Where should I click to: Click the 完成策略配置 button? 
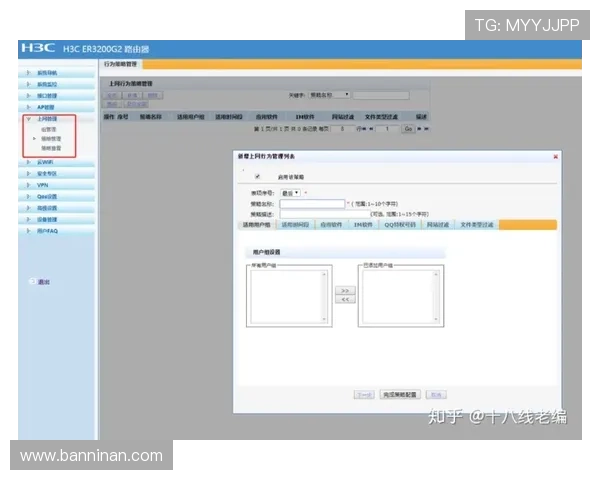click(402, 394)
